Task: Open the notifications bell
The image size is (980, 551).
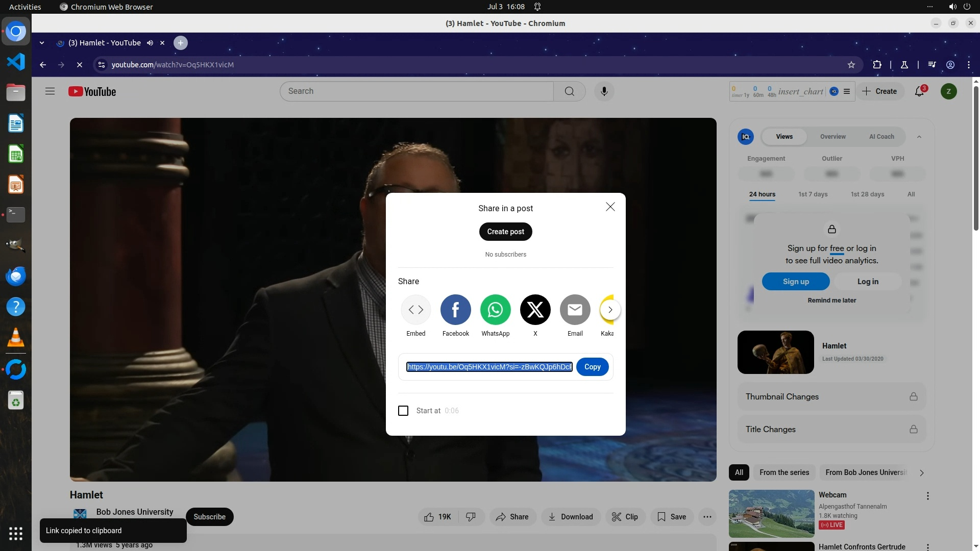Action: 919,91
